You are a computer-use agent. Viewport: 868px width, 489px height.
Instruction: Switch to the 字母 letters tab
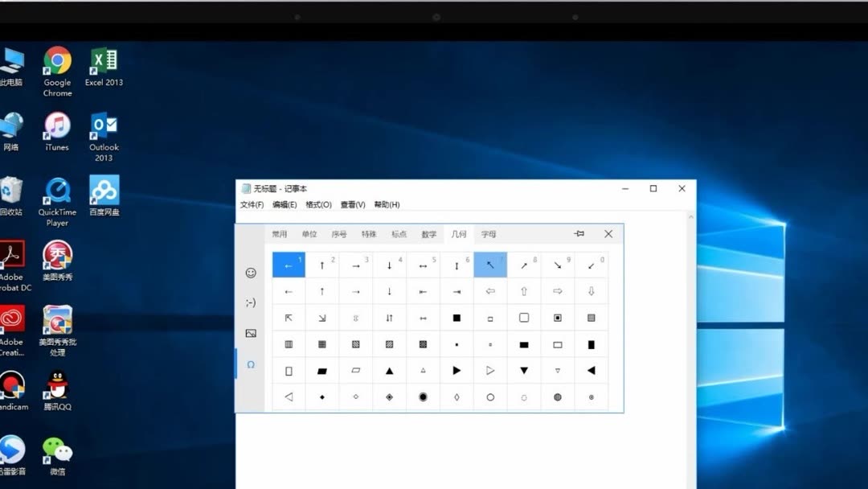pos(488,234)
